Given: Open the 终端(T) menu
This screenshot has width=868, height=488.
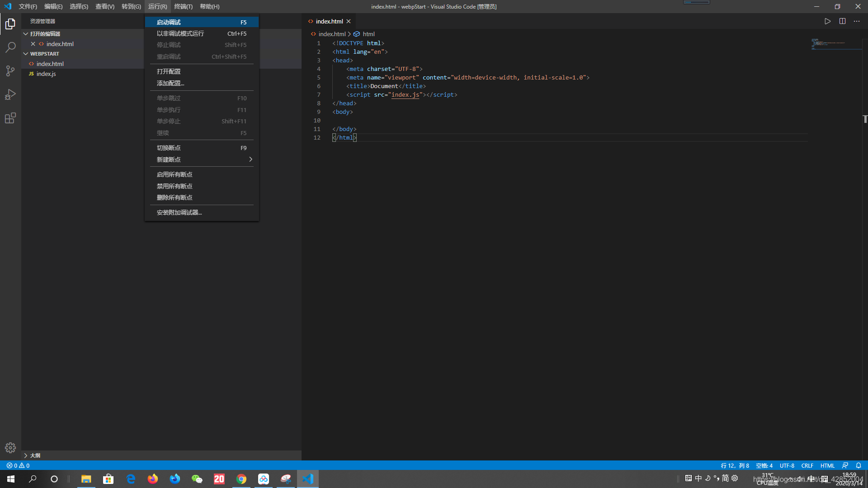Looking at the screenshot, I should click(x=183, y=6).
